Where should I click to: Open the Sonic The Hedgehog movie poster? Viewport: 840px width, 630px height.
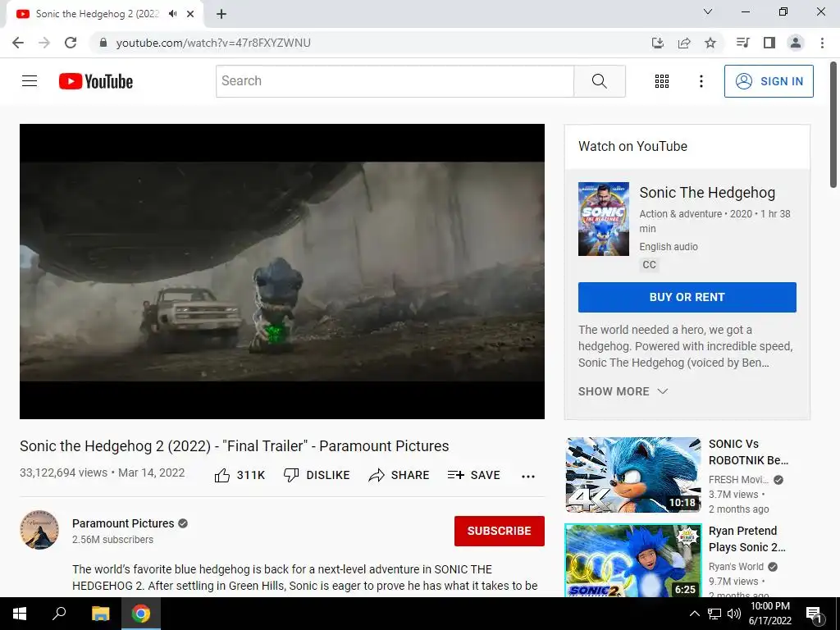(x=603, y=219)
